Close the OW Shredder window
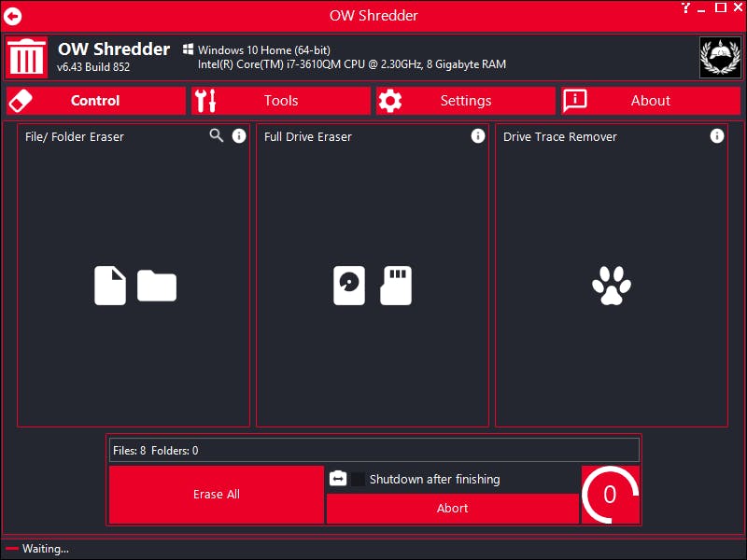The image size is (747, 560). point(739,7)
